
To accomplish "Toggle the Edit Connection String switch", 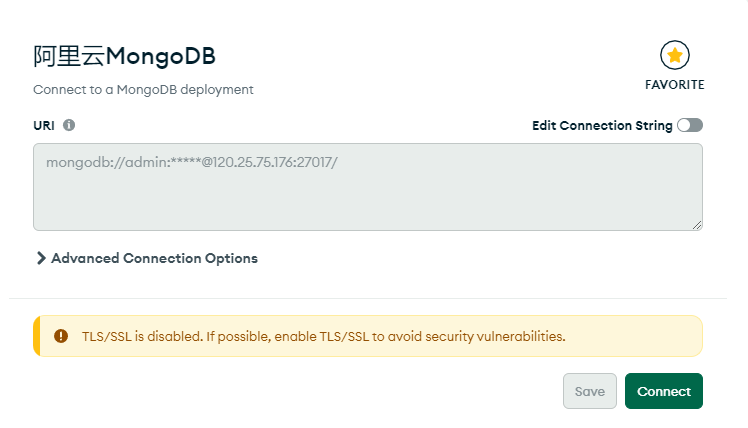I will pos(690,126).
